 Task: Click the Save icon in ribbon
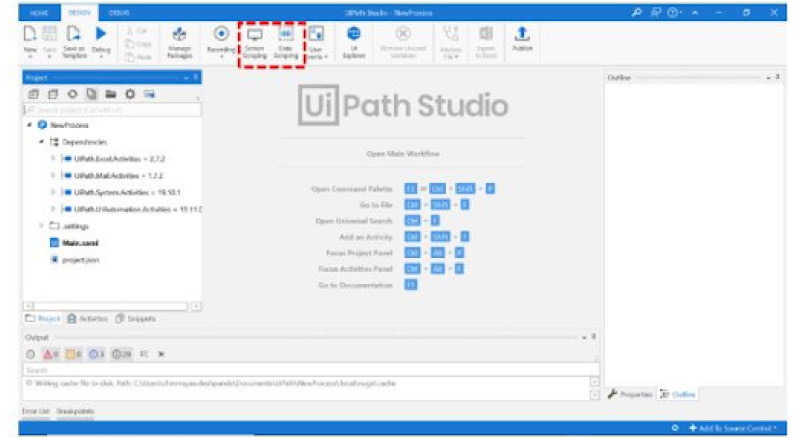[49, 35]
